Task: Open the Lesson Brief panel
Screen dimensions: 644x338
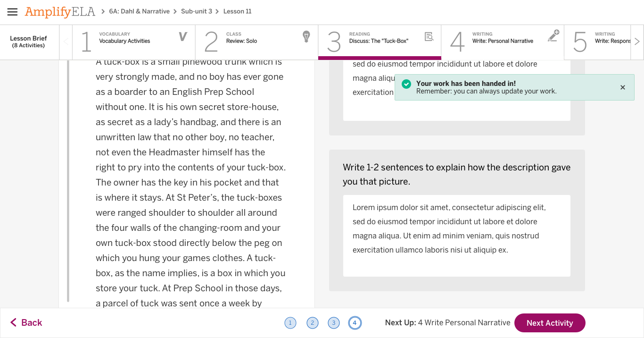Action: 29,42
